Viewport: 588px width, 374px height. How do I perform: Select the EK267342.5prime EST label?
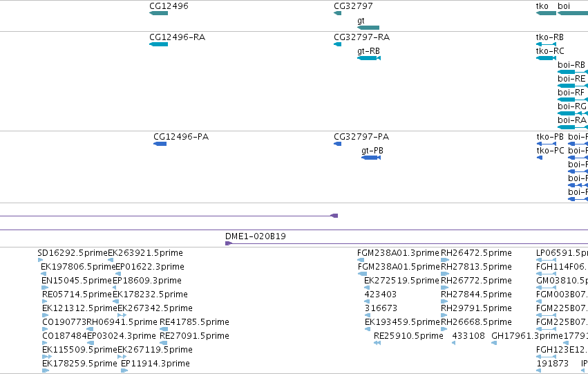[155, 308]
